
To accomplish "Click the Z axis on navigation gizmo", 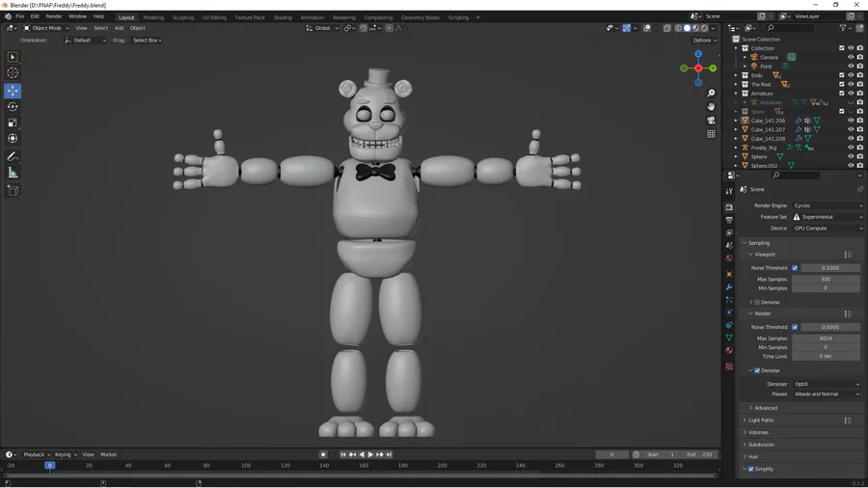I will point(698,54).
